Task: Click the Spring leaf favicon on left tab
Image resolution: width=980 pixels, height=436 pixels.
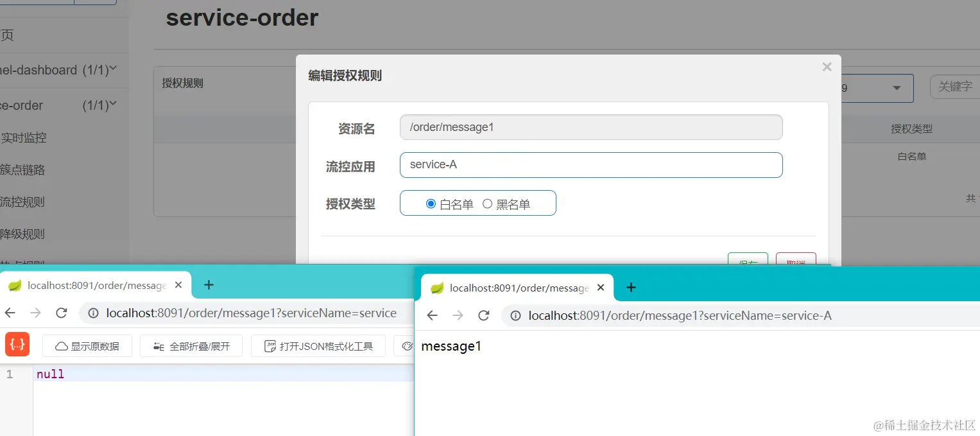Action: point(15,285)
